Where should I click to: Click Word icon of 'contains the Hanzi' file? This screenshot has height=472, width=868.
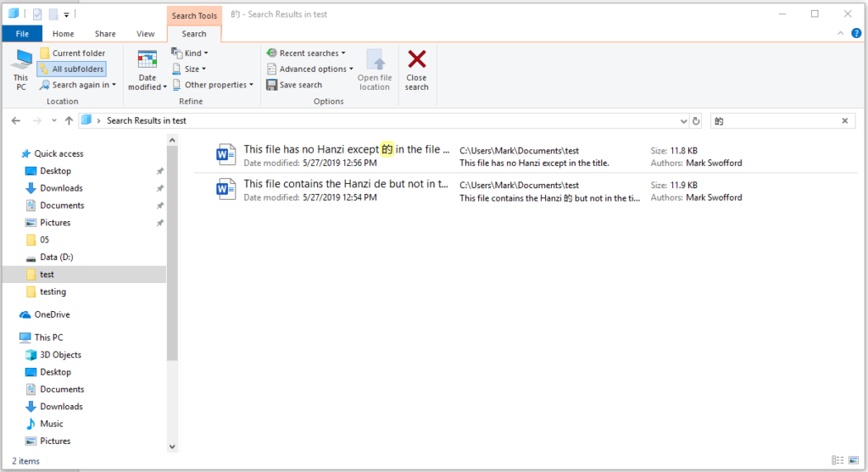pos(225,189)
